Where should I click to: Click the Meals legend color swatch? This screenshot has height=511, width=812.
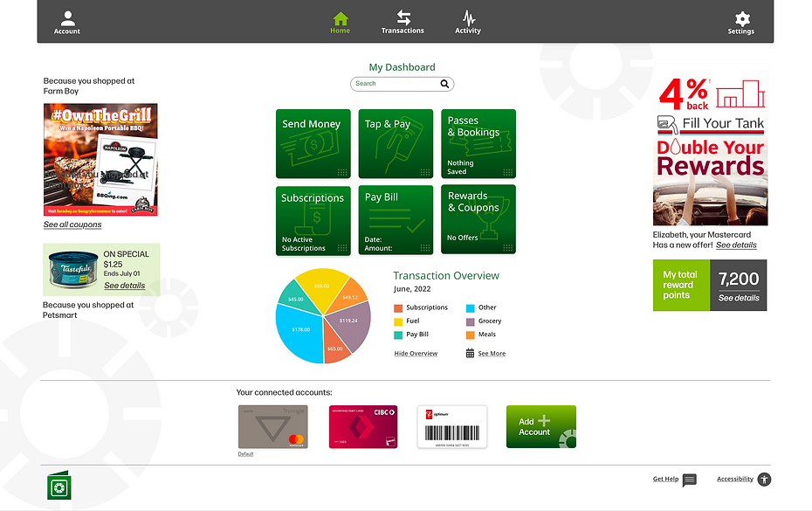tap(471, 335)
